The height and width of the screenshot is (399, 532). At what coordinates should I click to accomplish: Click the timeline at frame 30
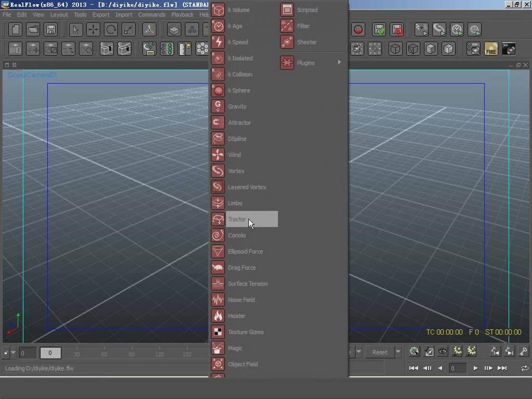click(x=77, y=354)
